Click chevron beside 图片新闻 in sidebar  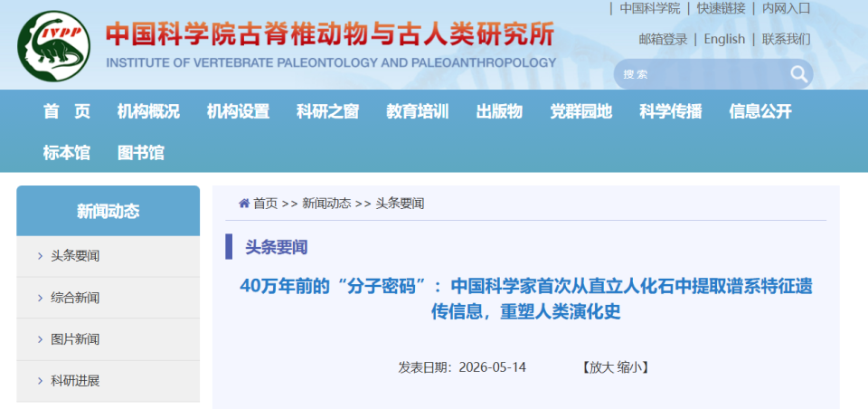point(41,339)
